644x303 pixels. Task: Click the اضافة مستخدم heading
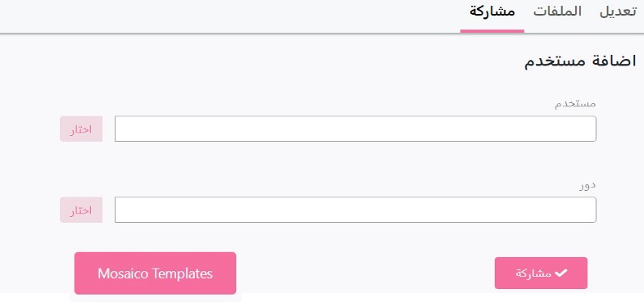pyautogui.click(x=580, y=61)
